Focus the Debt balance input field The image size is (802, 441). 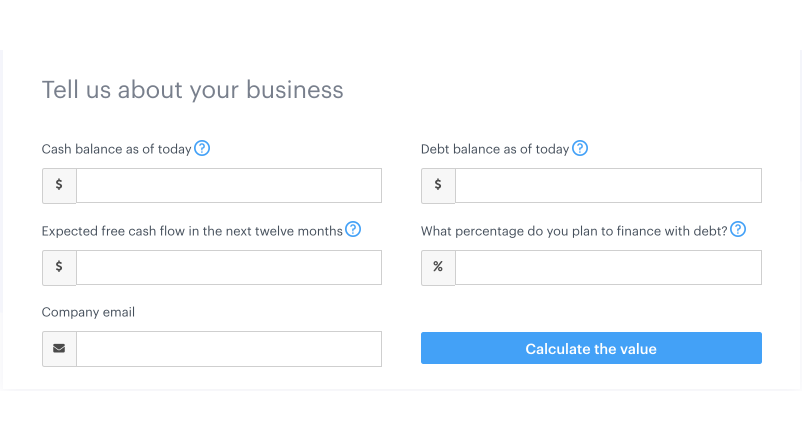coord(608,185)
